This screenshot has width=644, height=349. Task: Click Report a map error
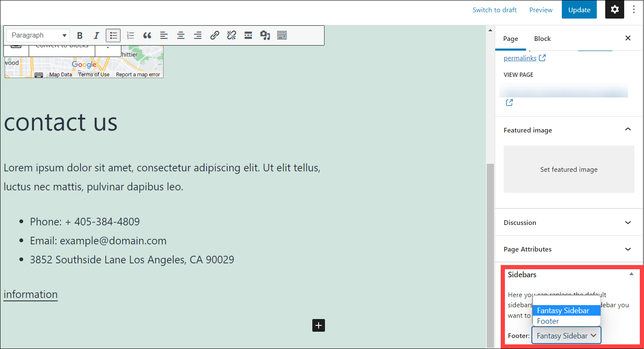138,75
